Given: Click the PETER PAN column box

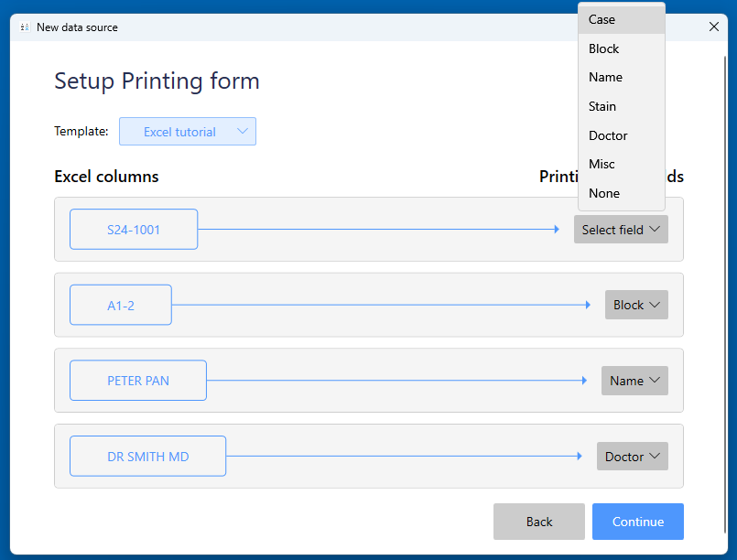Looking at the screenshot, I should (138, 381).
